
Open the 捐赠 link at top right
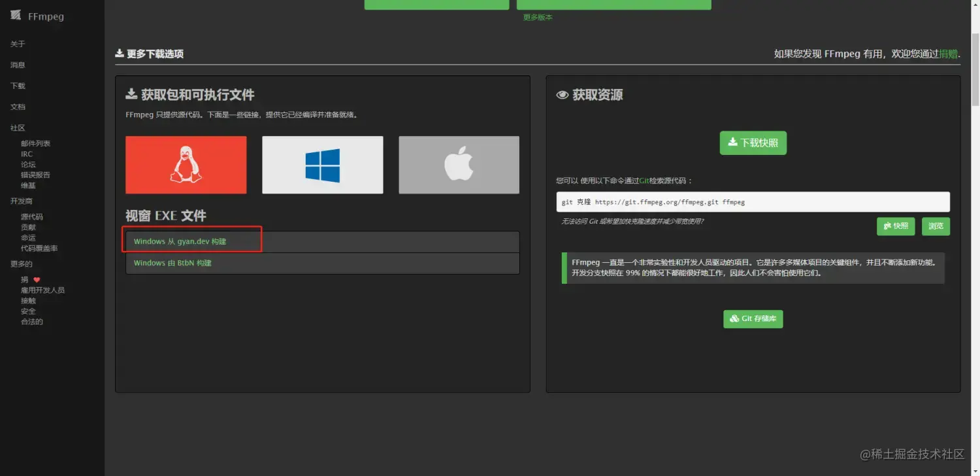click(949, 54)
